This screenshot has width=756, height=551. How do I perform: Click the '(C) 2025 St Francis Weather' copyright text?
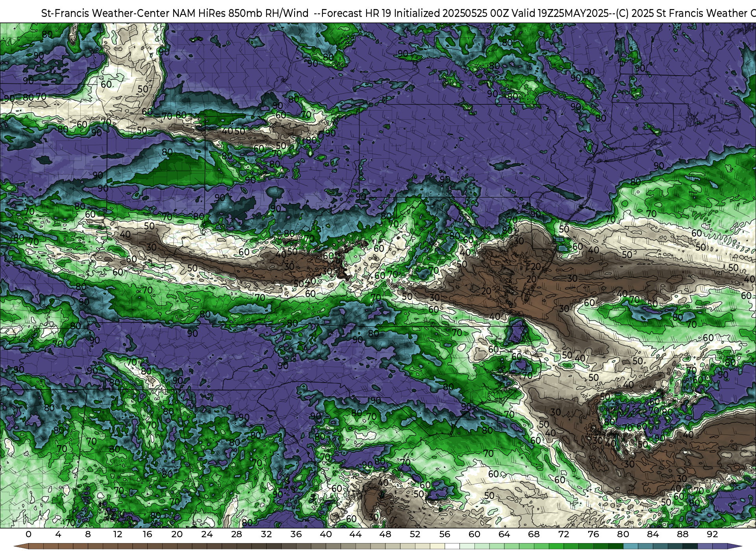(681, 13)
